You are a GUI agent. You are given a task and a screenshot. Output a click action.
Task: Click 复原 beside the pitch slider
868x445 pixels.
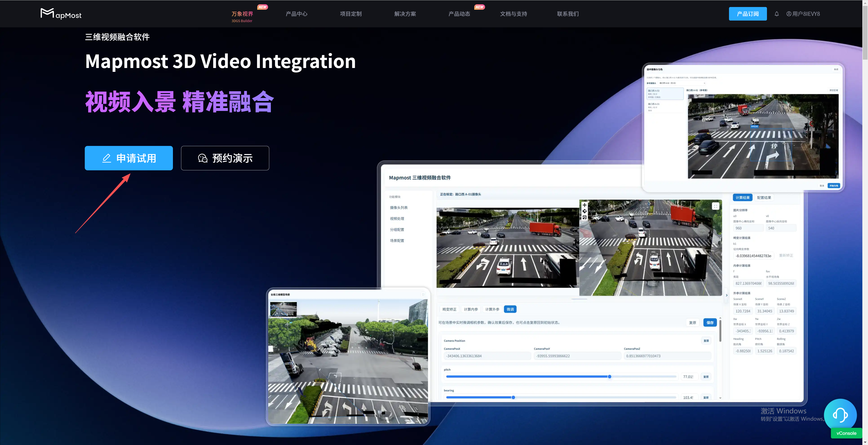(706, 377)
